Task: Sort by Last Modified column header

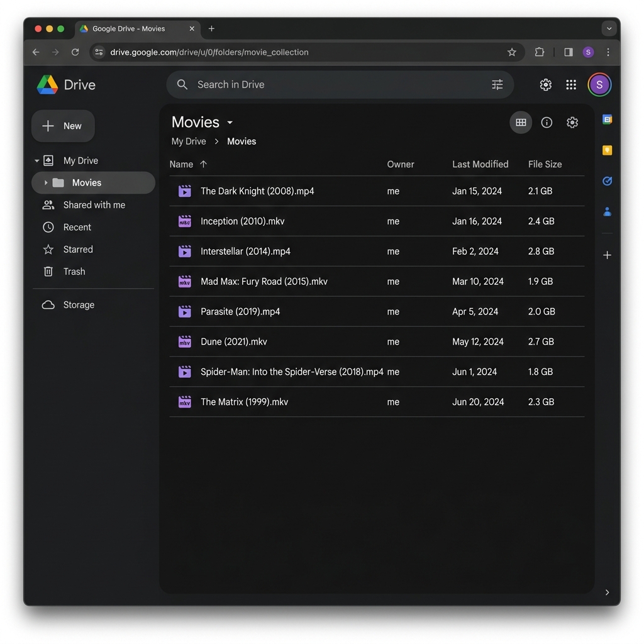Action: pyautogui.click(x=480, y=164)
